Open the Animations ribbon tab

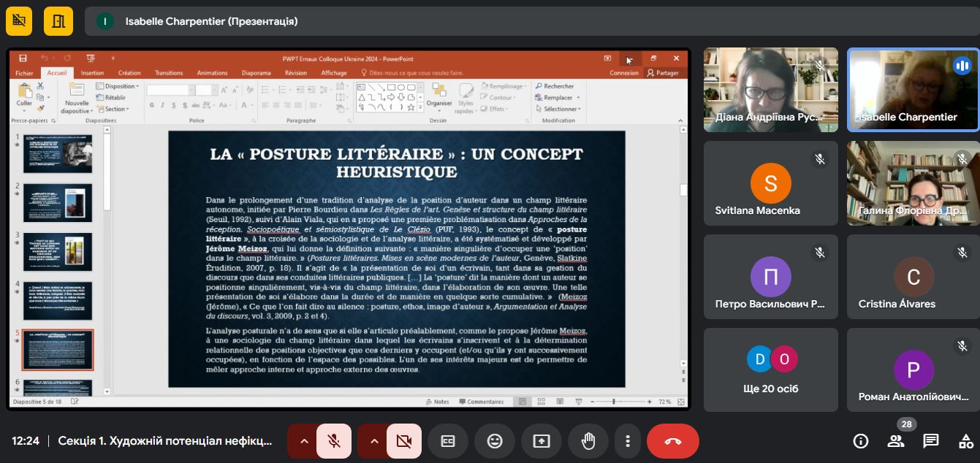[x=212, y=73]
